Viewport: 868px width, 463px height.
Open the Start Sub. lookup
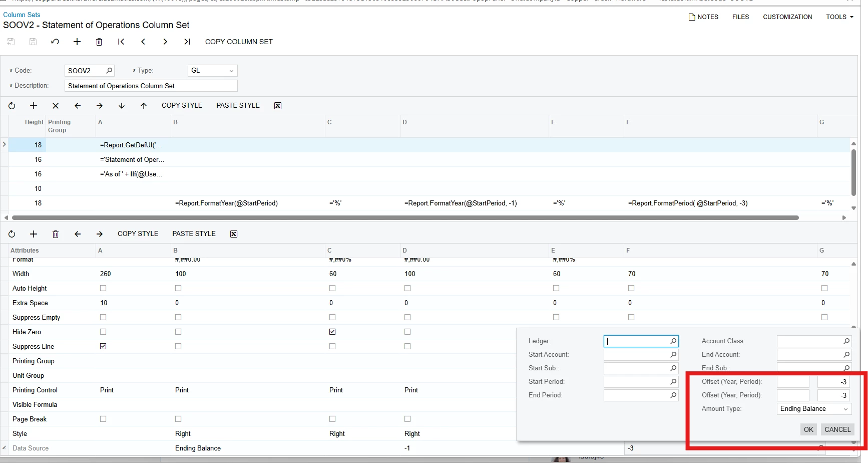pyautogui.click(x=673, y=368)
